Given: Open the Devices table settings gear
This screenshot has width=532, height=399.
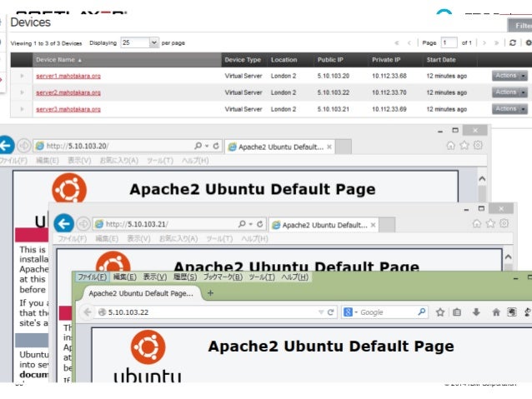Looking at the screenshot, I should 529,42.
